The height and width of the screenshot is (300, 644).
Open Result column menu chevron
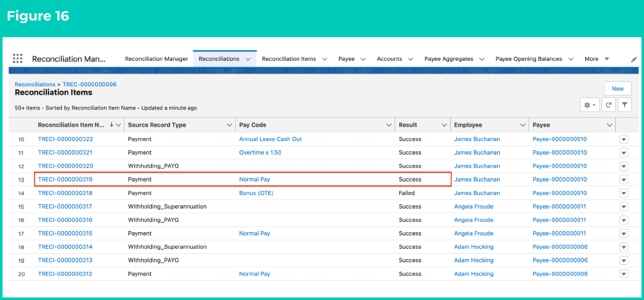pyautogui.click(x=444, y=125)
